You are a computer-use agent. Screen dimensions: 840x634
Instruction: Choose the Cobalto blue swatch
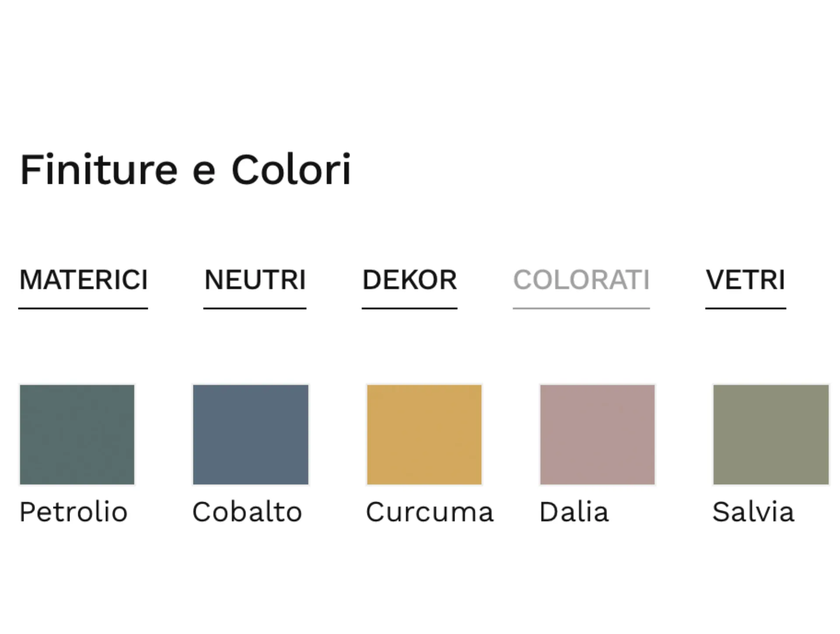[x=251, y=434]
